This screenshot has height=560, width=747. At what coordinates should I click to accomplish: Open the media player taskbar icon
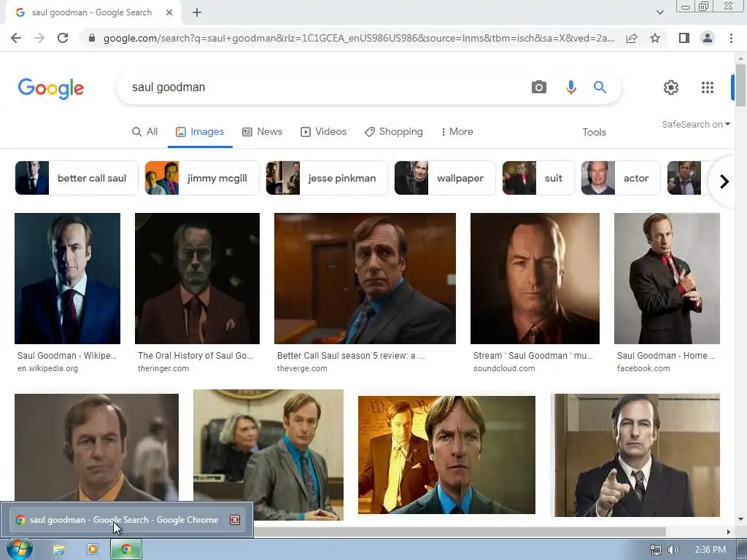pos(93,549)
